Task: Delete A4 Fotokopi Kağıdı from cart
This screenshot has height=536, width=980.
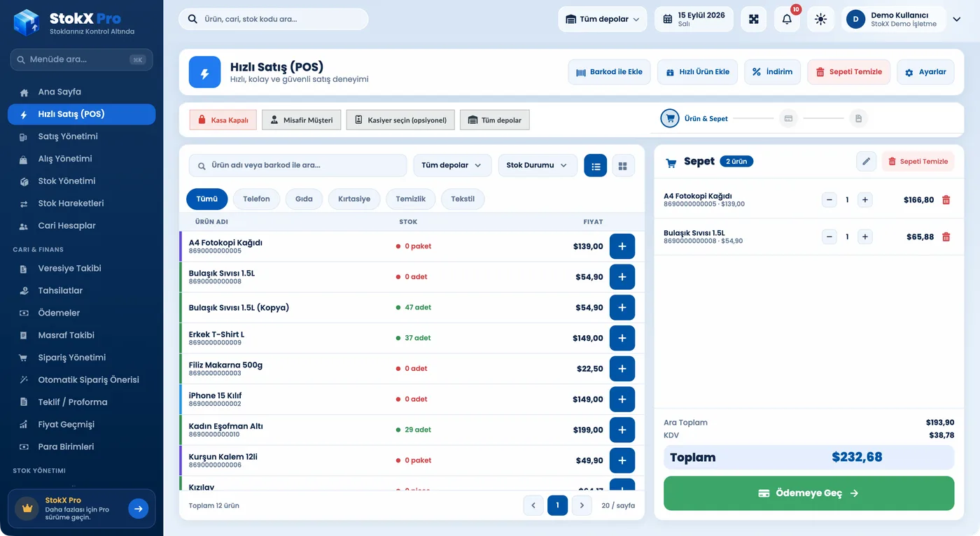Action: coord(946,200)
